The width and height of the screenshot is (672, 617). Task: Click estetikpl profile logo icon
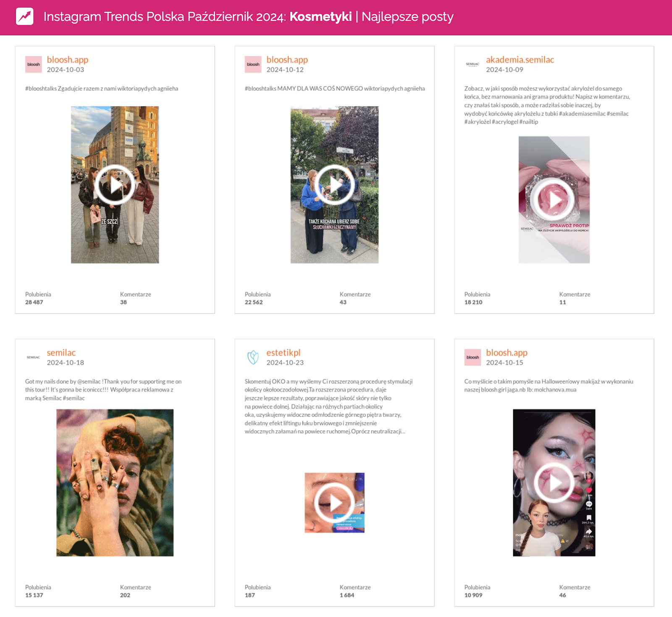pos(253,357)
